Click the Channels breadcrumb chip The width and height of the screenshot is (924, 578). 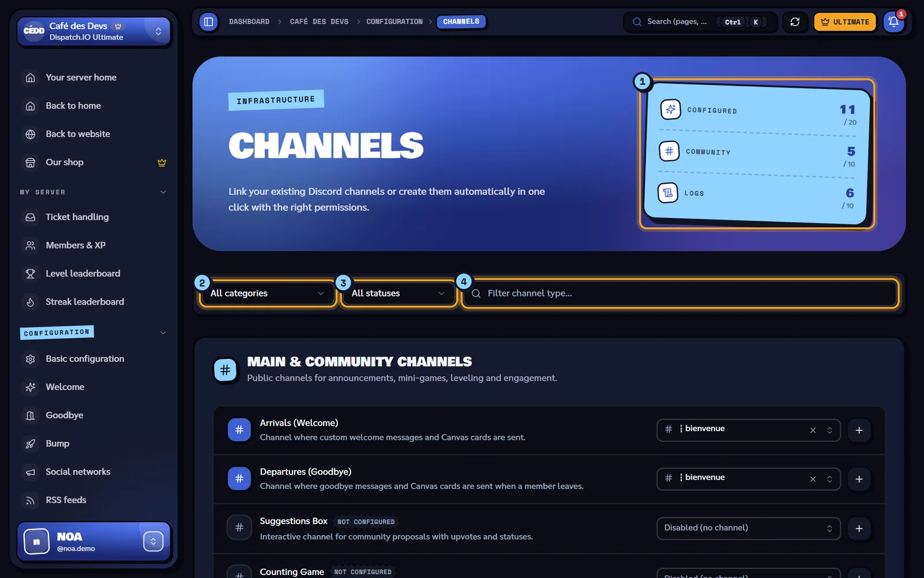click(461, 22)
